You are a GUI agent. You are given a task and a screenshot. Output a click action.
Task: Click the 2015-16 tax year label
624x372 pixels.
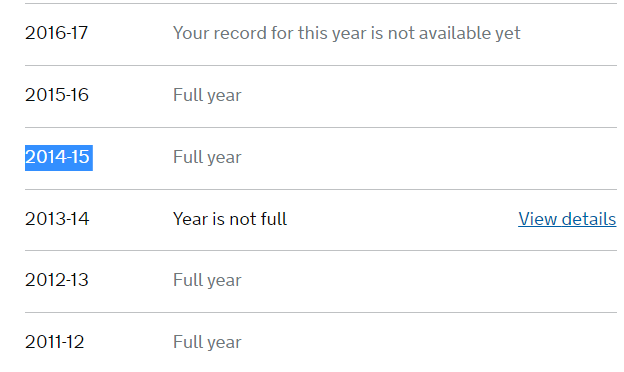[57, 95]
